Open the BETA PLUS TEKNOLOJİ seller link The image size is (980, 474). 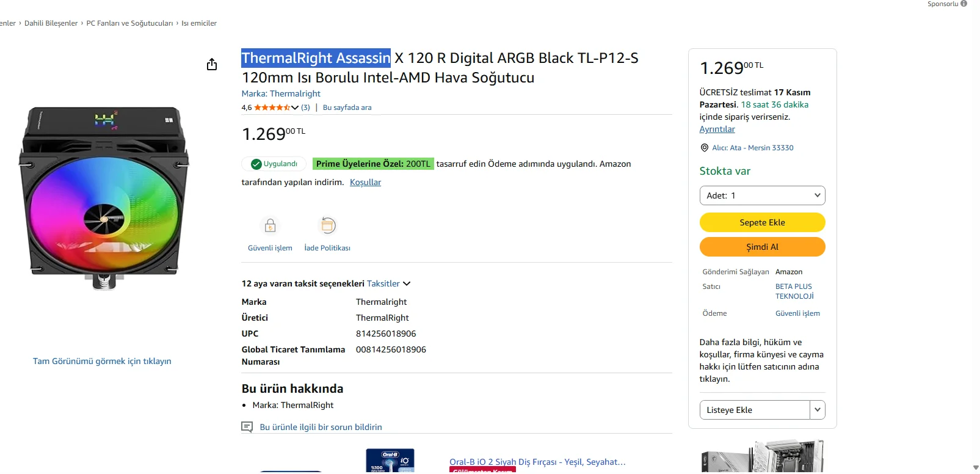(794, 291)
